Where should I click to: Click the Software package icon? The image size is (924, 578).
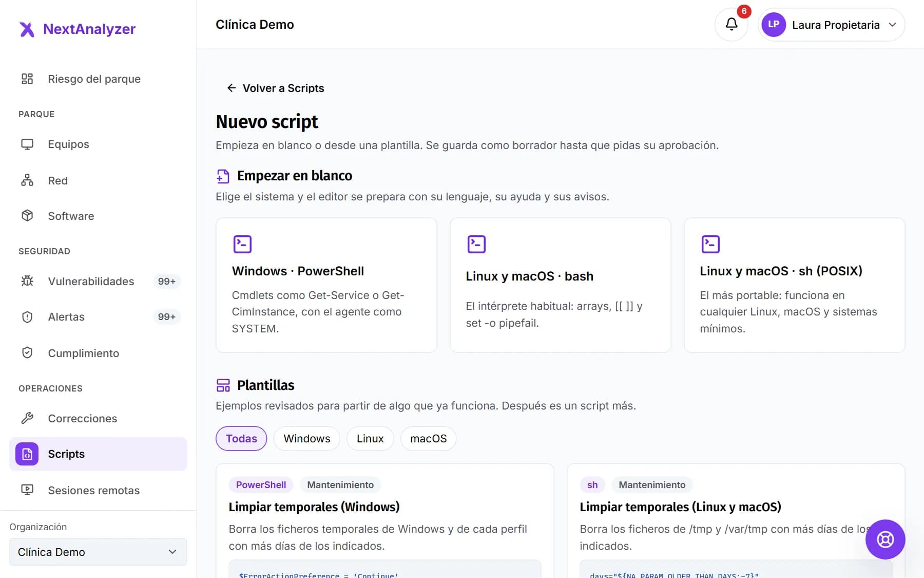(x=27, y=216)
